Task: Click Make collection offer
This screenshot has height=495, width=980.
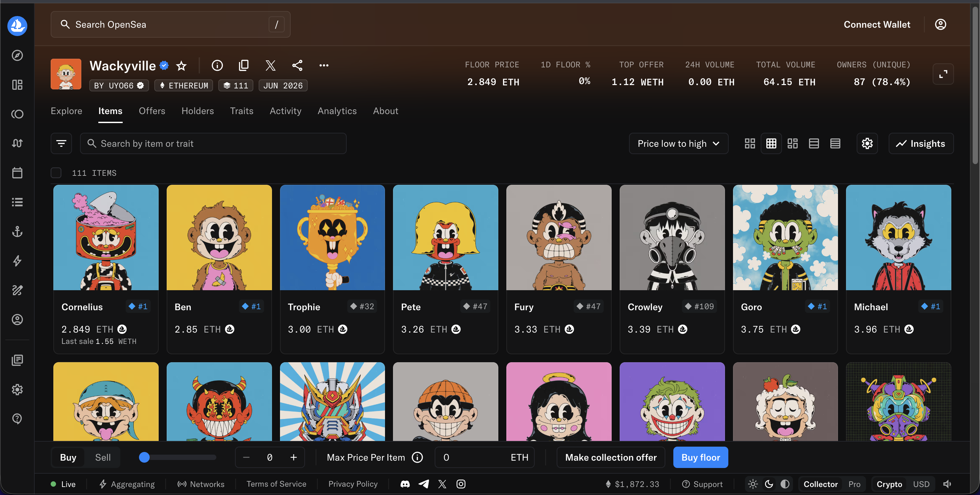Action: [x=611, y=457]
